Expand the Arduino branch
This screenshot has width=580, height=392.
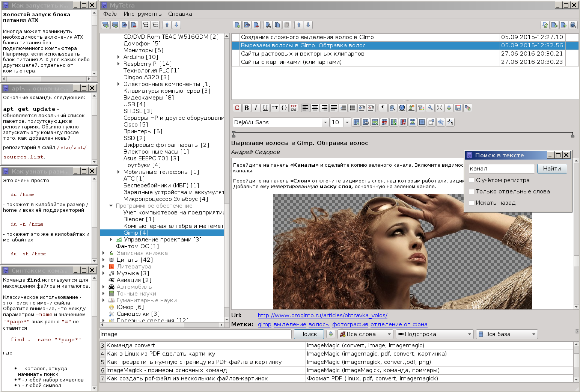click(119, 57)
